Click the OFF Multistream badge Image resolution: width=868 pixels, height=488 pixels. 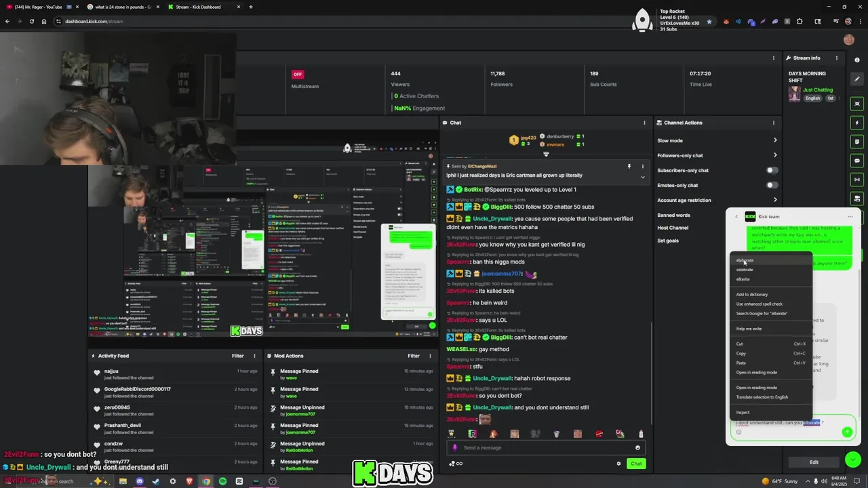(297, 74)
